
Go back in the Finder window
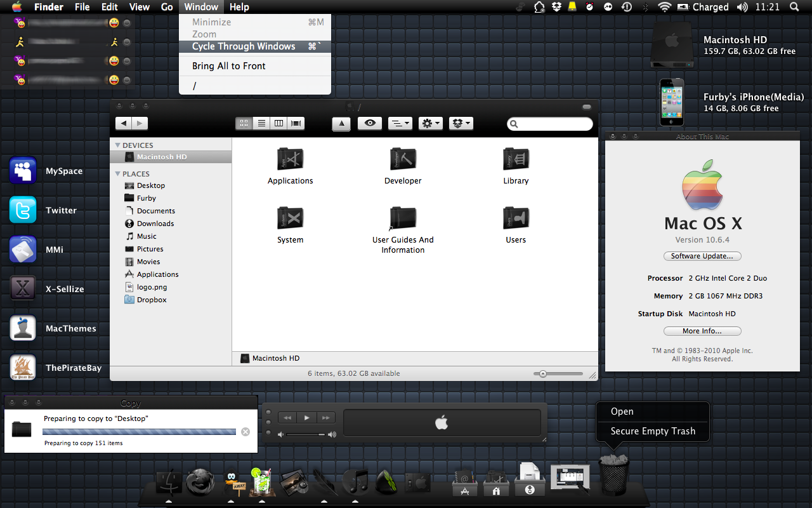coord(123,123)
